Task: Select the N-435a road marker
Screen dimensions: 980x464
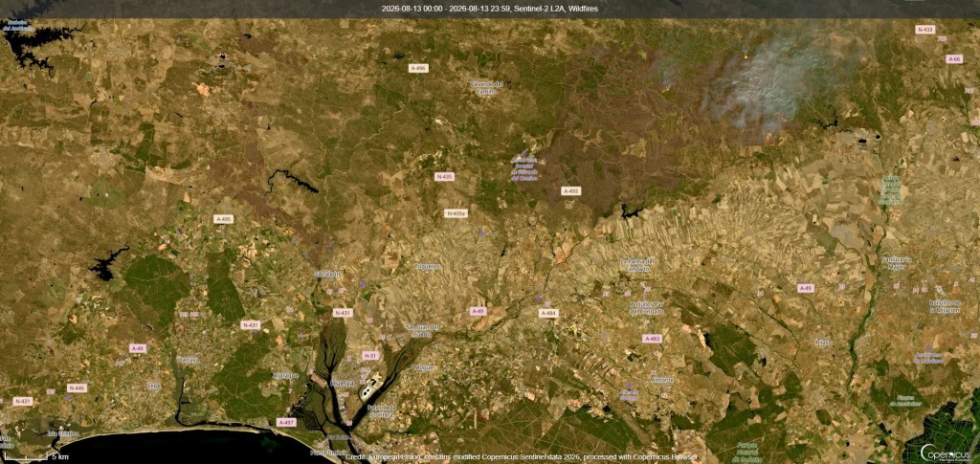Action: (457, 213)
